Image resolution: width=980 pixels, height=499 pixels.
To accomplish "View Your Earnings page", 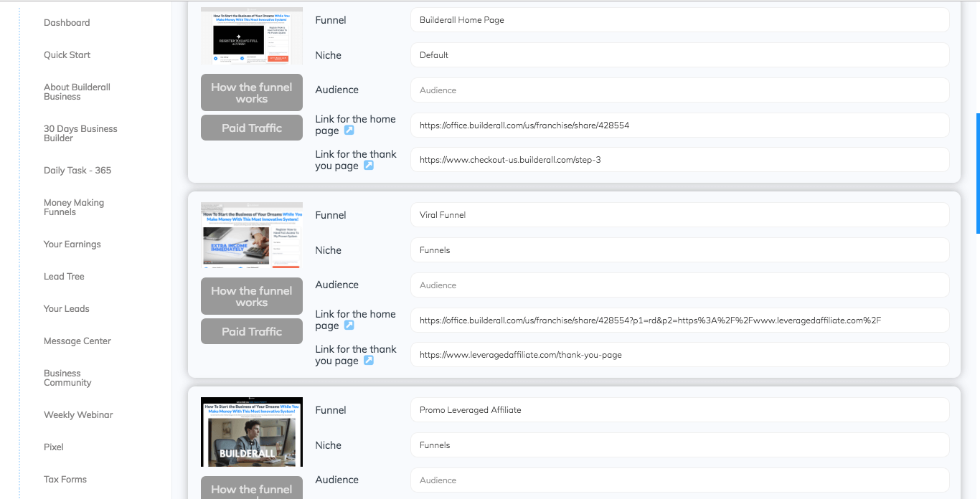I will click(72, 244).
